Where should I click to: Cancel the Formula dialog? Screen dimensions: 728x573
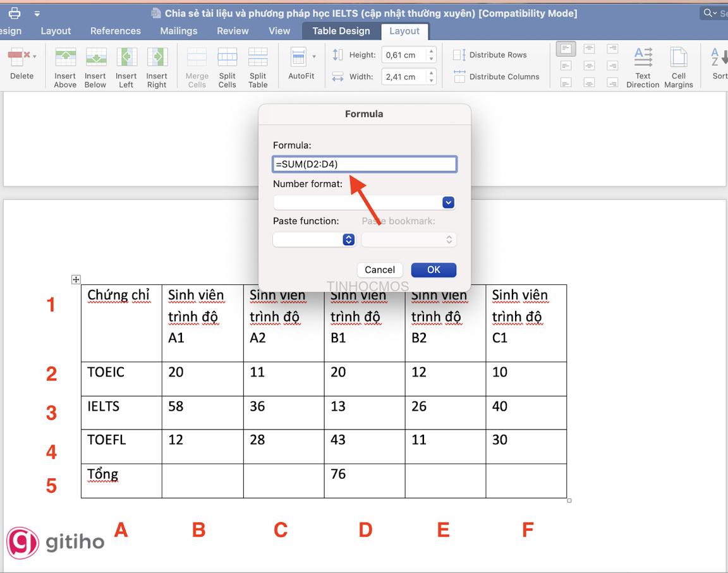click(380, 270)
